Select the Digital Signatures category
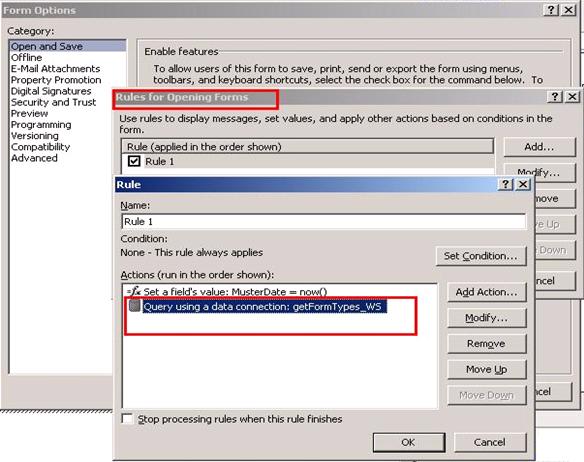The width and height of the screenshot is (584, 462). [x=51, y=91]
